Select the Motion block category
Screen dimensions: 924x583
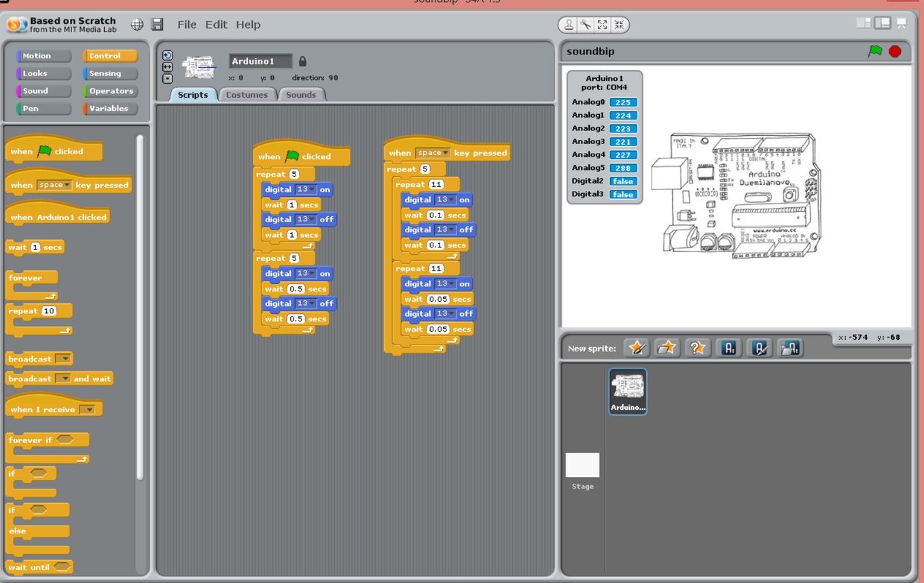tap(43, 56)
